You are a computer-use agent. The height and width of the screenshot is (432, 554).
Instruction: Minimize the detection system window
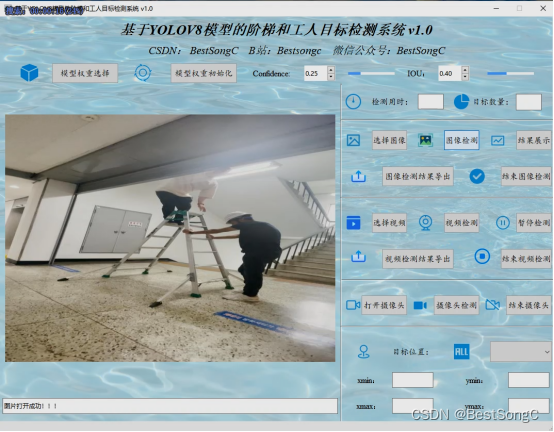pyautogui.click(x=496, y=8)
